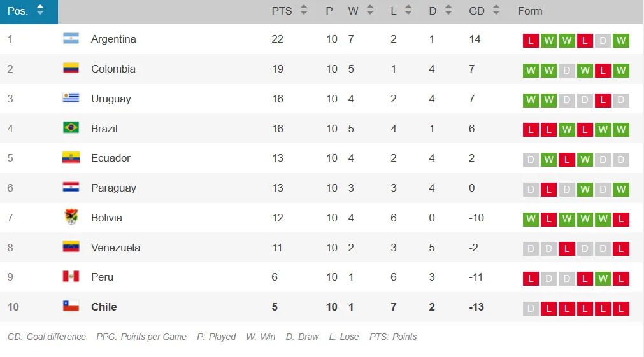This screenshot has height=357, width=644.
Task: Sort by L column header
Action: [x=394, y=11]
